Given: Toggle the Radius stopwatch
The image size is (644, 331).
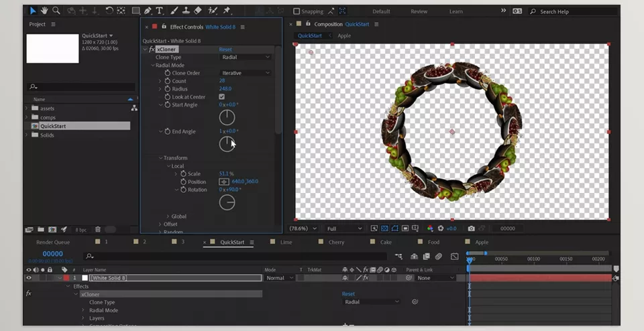Looking at the screenshot, I should (x=168, y=89).
